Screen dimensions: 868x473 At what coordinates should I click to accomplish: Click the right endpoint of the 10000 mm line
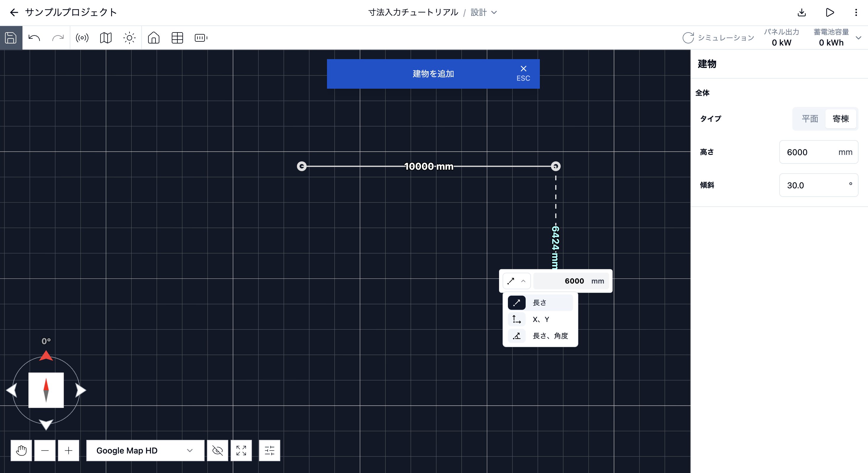(556, 166)
